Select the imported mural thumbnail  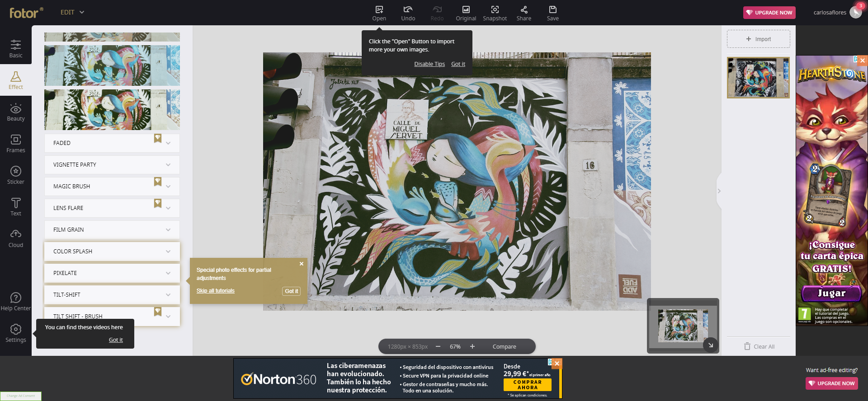pos(759,78)
